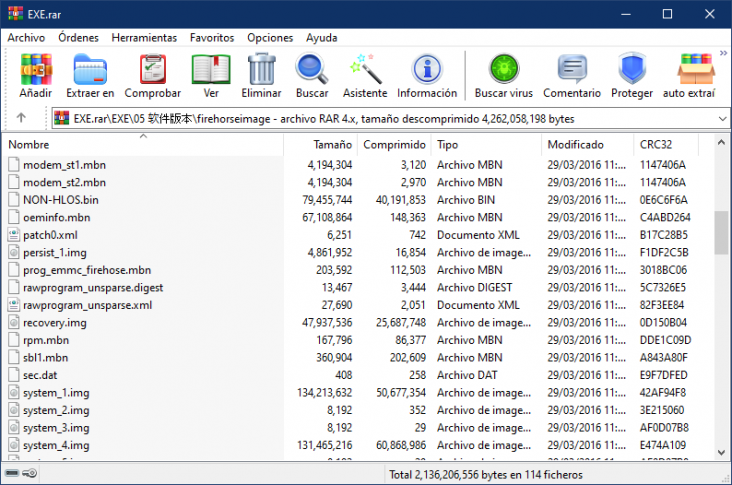Select the system_4.img file name

tap(56, 445)
